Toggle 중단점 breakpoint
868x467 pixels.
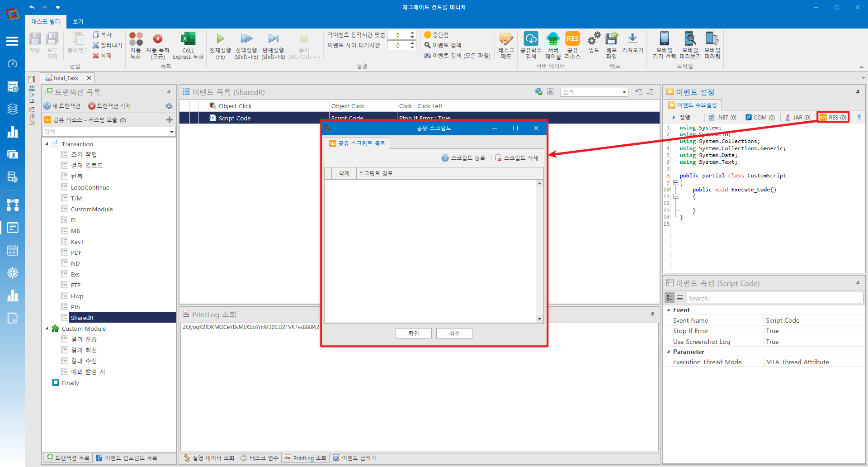[x=436, y=35]
